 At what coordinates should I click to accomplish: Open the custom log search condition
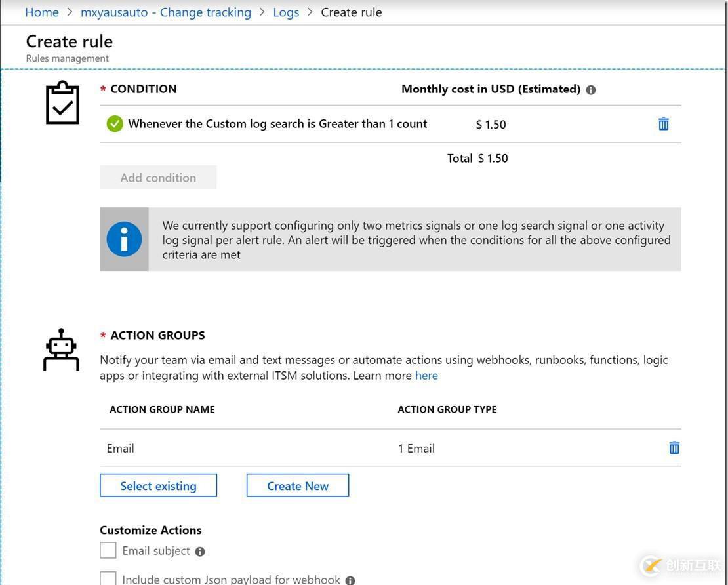tap(277, 124)
